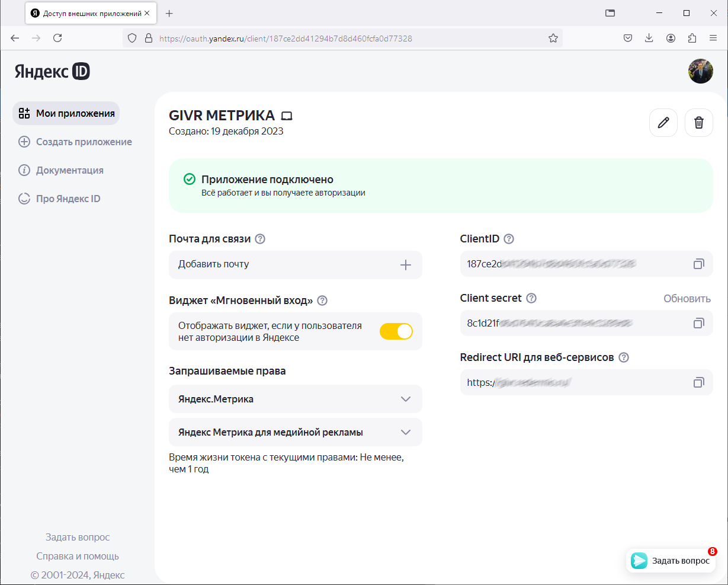728x585 pixels.
Task: Click the green connected checkmark icon
Action: tap(190, 179)
